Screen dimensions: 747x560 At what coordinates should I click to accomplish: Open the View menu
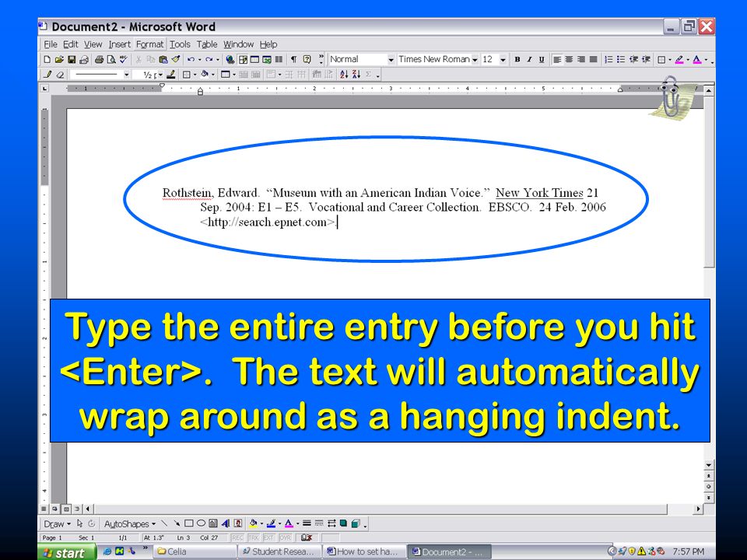tap(93, 44)
